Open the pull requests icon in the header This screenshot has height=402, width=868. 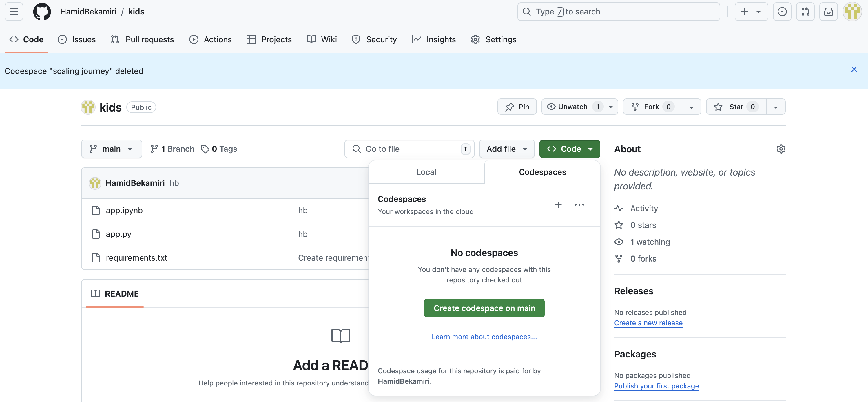805,12
